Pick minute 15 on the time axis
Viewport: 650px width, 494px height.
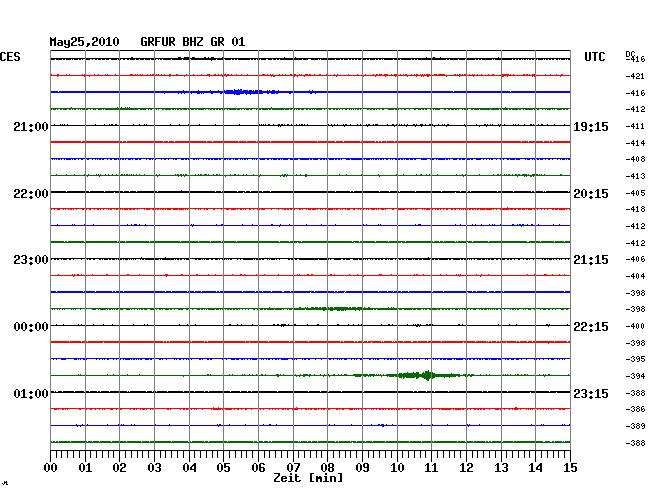click(570, 467)
